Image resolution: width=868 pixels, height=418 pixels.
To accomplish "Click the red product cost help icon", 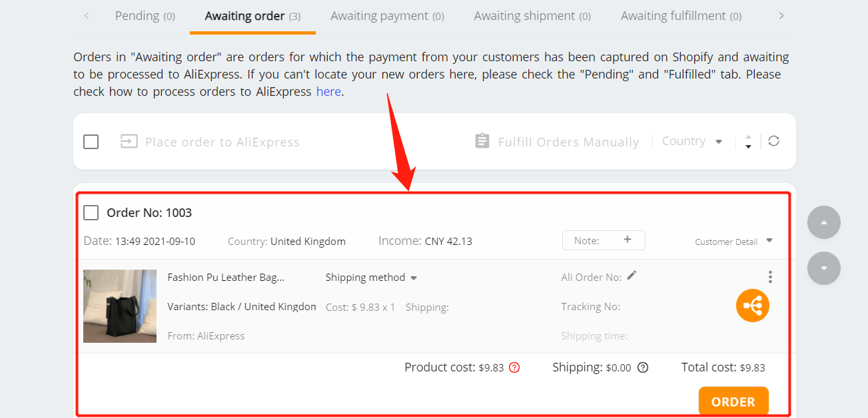I will (514, 367).
